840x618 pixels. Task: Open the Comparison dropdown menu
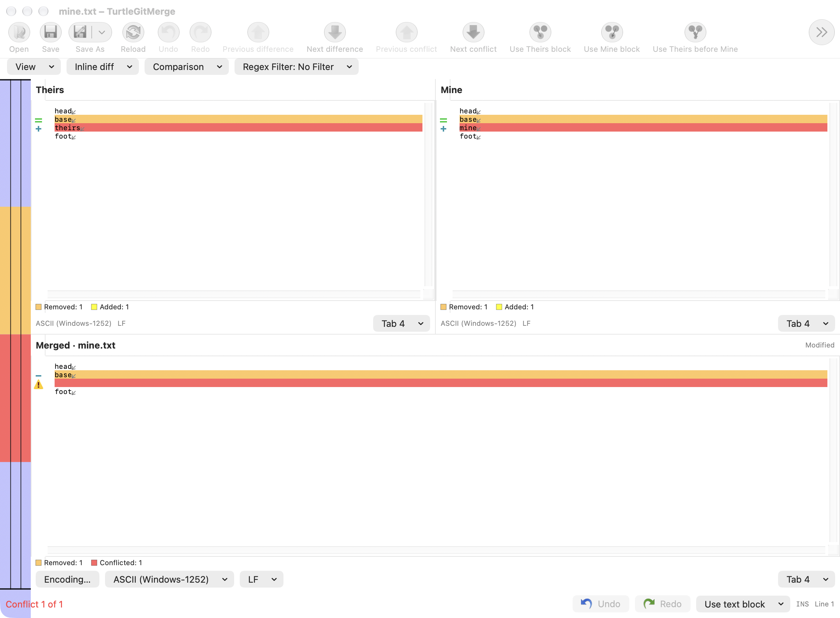[x=186, y=66]
